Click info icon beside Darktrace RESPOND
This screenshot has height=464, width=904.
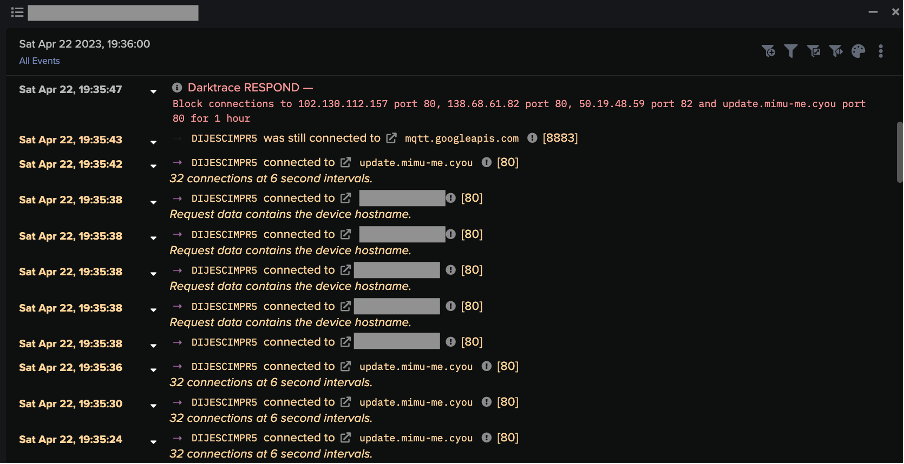177,88
